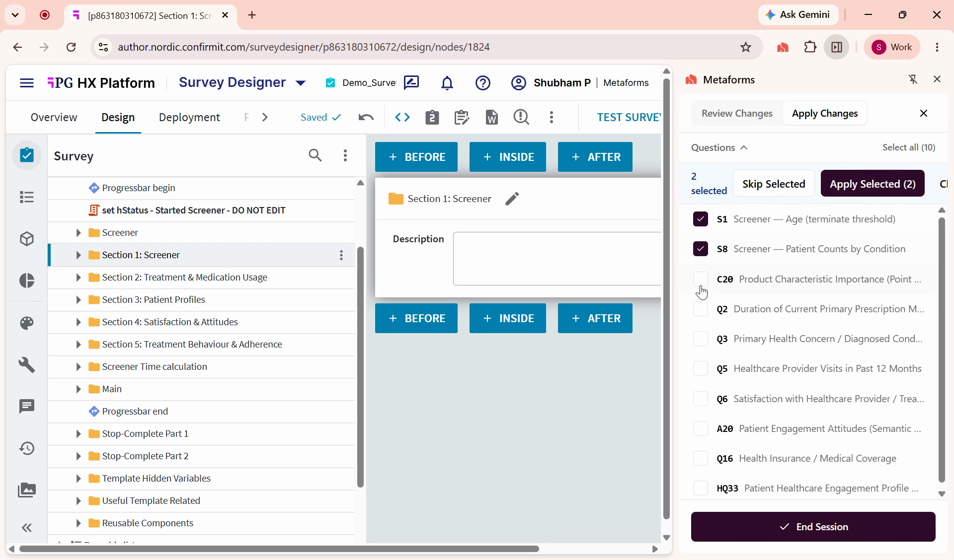
Task: Open Section 1: Screener row options
Action: (341, 255)
